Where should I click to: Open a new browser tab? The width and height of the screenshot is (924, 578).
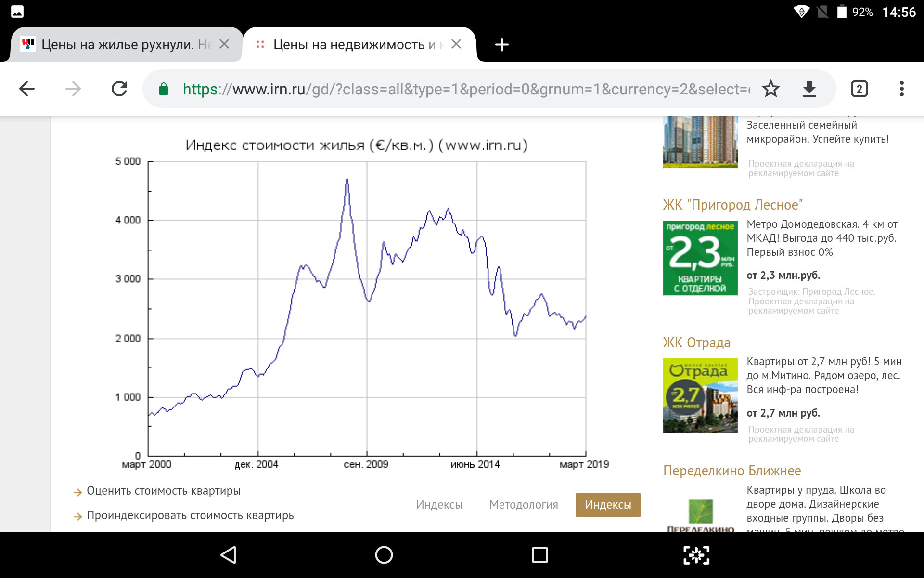[x=502, y=44]
